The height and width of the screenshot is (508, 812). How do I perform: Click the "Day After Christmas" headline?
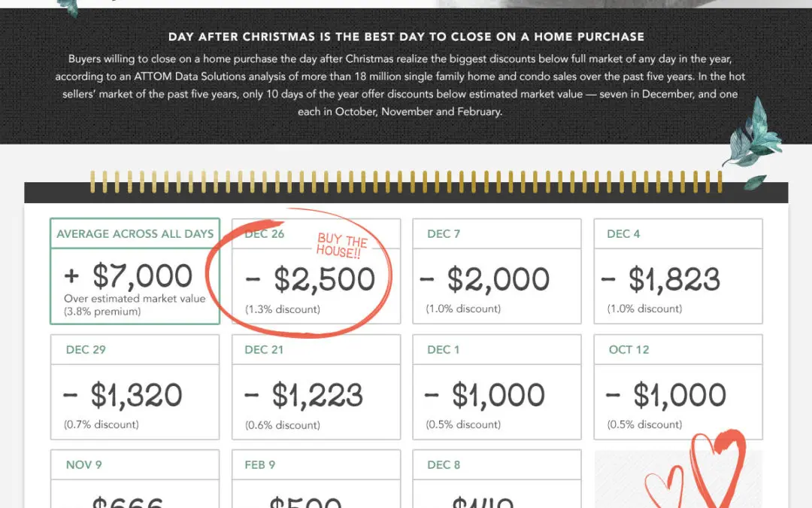pos(406,36)
